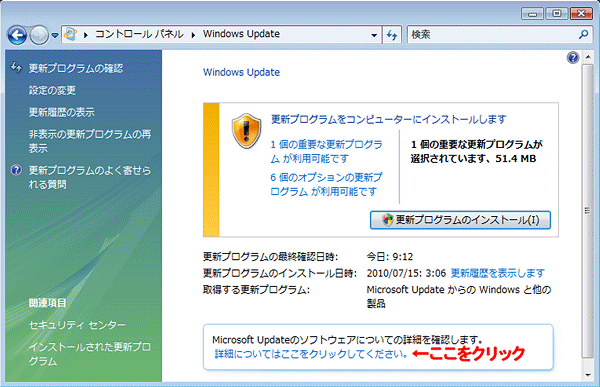Minimize the Windows Update window

point(532,14)
